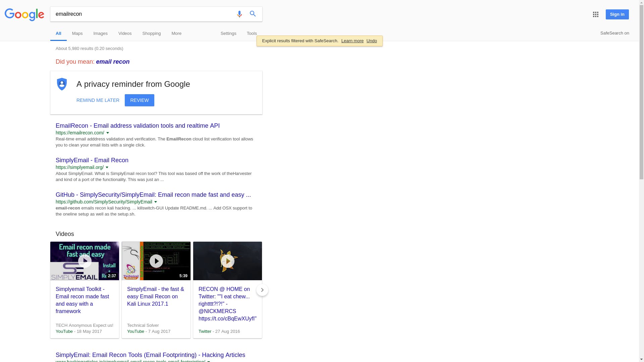Play the RECON @ HOME video thumbnail
This screenshot has width=644, height=362.
click(x=227, y=261)
